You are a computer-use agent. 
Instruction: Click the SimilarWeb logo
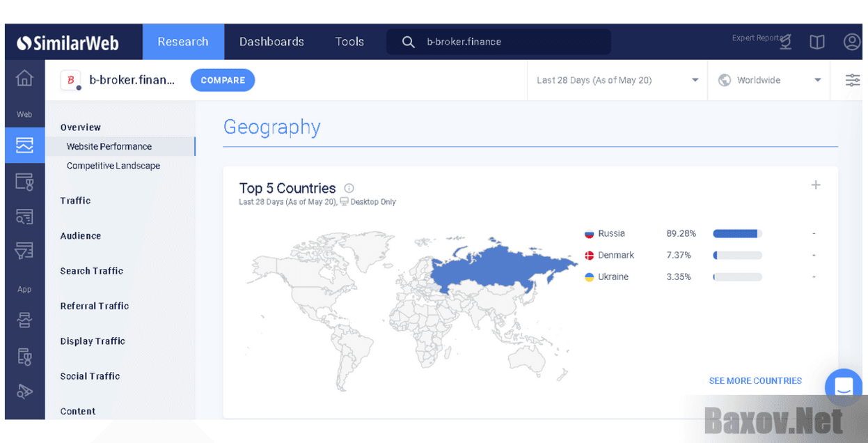(68, 43)
